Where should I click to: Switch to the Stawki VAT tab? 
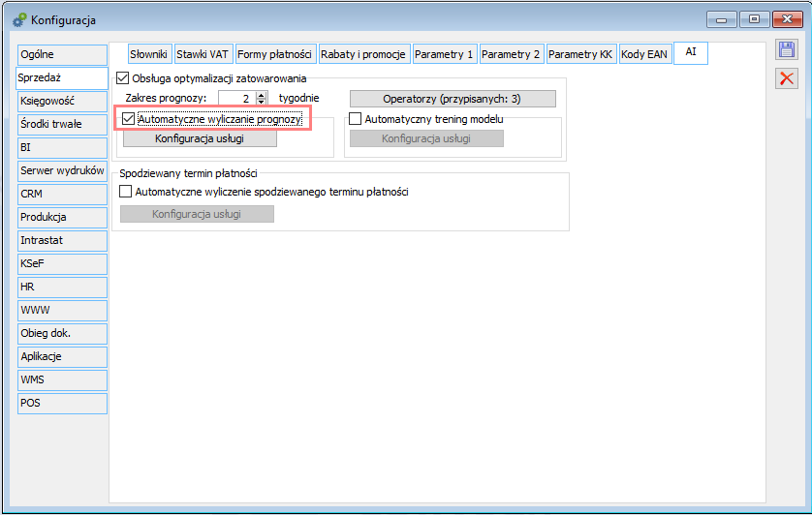[203, 54]
